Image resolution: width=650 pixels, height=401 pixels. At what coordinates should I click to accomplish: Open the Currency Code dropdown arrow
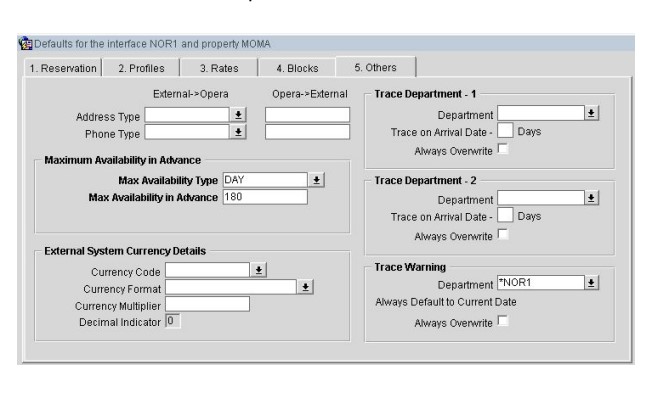258,269
